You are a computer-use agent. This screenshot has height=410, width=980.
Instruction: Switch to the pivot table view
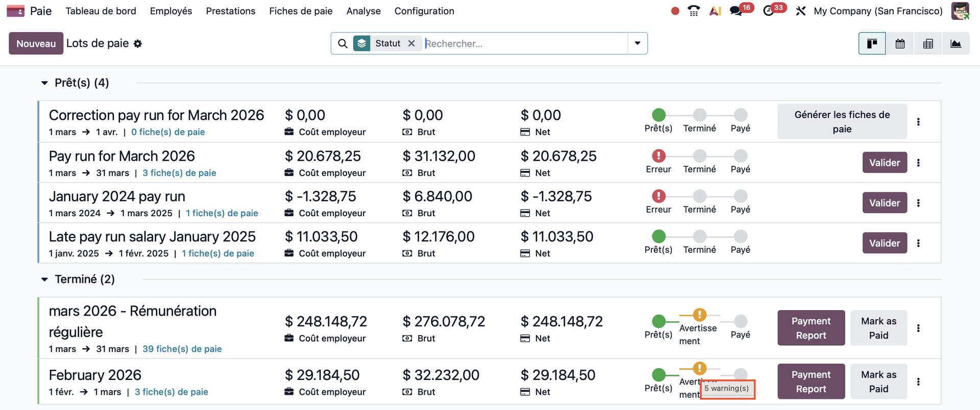pyautogui.click(x=928, y=44)
